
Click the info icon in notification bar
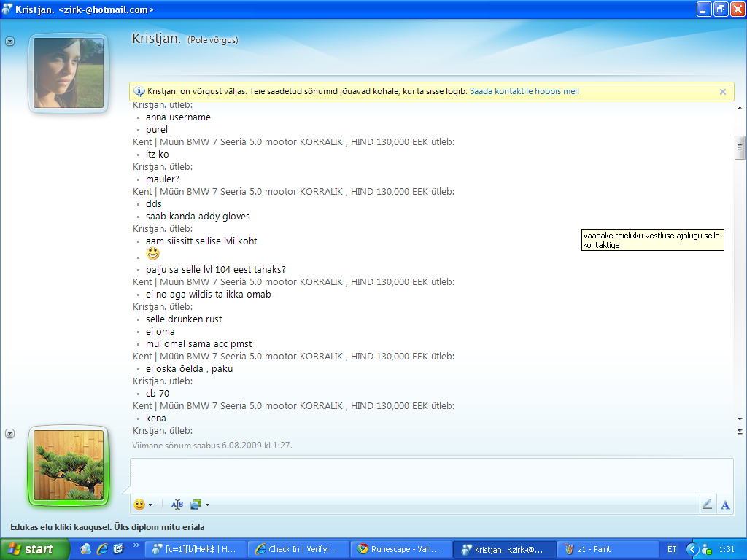tap(139, 92)
